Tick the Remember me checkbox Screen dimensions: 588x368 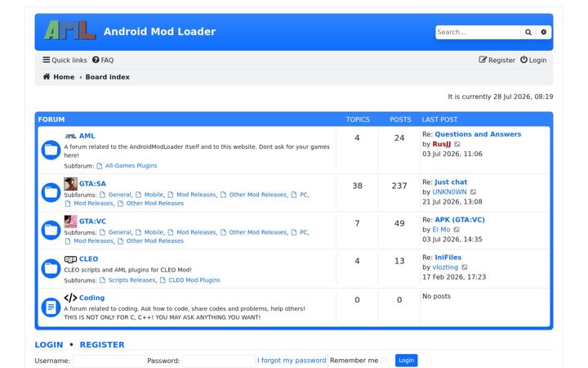pyautogui.click(x=384, y=361)
